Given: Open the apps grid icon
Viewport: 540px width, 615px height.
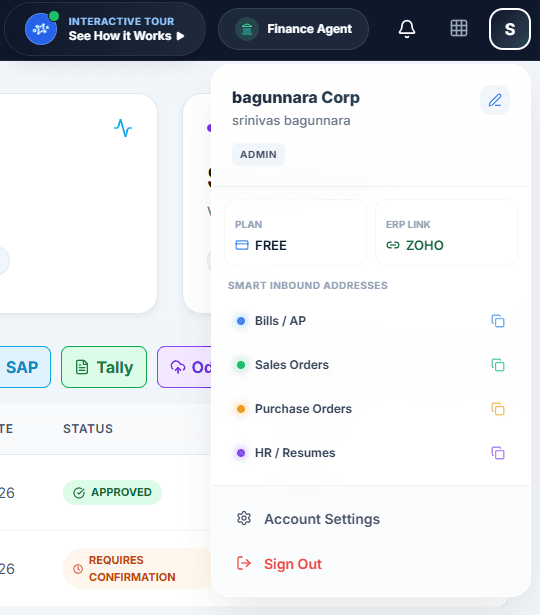Looking at the screenshot, I should (458, 29).
